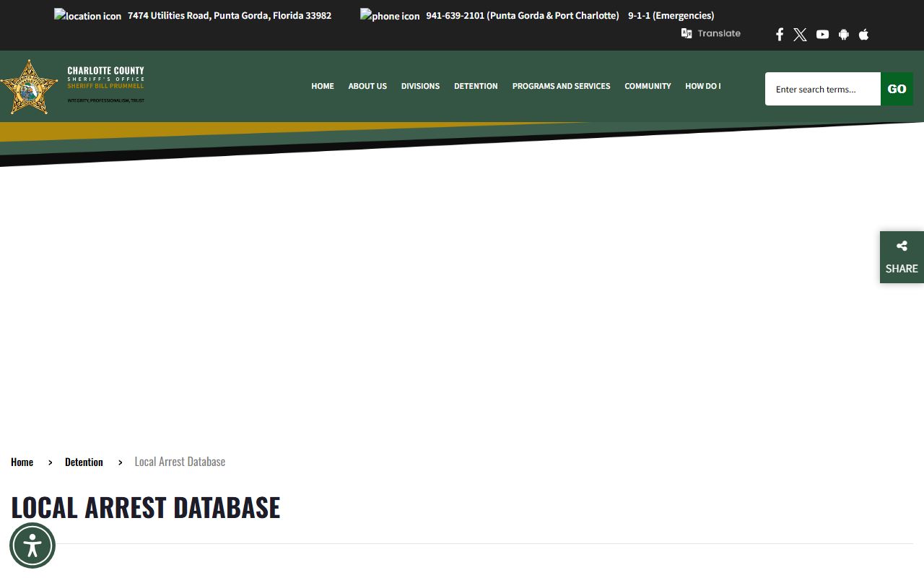Focus the Enter search terms field
The image size is (924, 578).
point(823,89)
